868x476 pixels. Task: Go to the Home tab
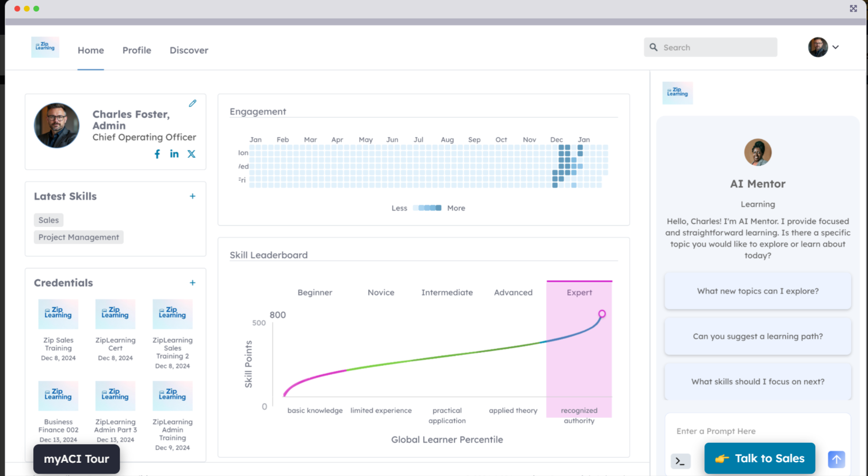[x=91, y=50]
